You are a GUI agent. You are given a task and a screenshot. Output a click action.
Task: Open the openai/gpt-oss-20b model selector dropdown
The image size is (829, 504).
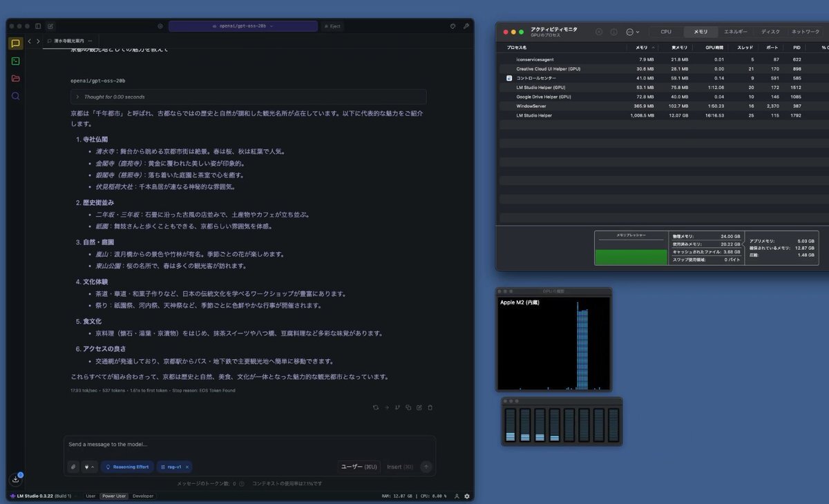[242, 26]
